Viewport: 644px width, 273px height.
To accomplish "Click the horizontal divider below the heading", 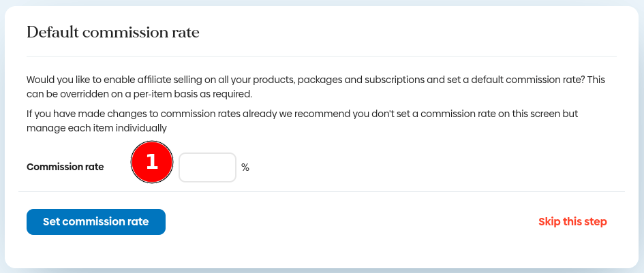I will [x=321, y=56].
